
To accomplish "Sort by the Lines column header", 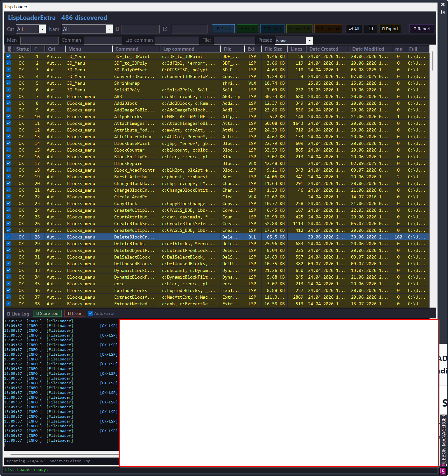I will [x=297, y=49].
